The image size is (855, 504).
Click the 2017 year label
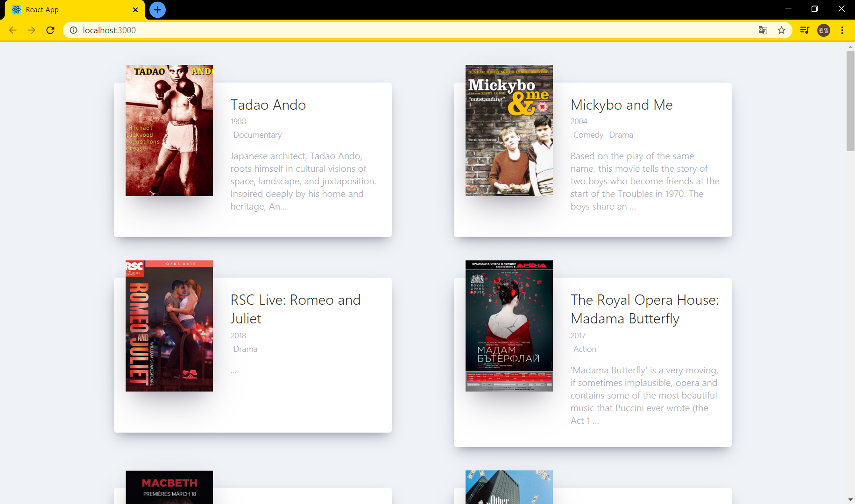click(x=578, y=336)
